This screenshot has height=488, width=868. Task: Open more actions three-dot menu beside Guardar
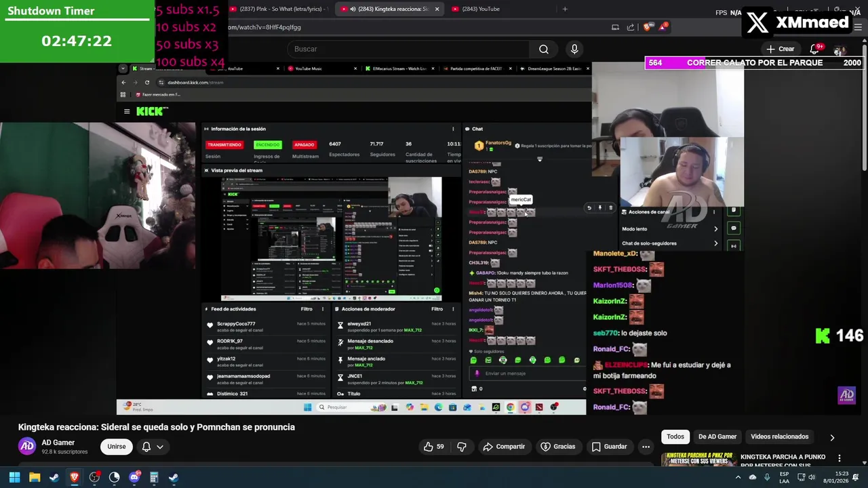click(x=646, y=447)
